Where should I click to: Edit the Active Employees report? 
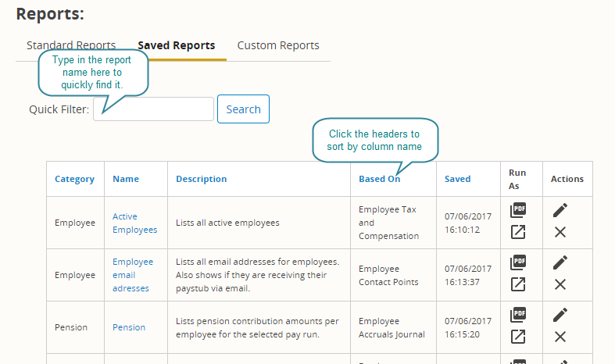[x=560, y=210]
